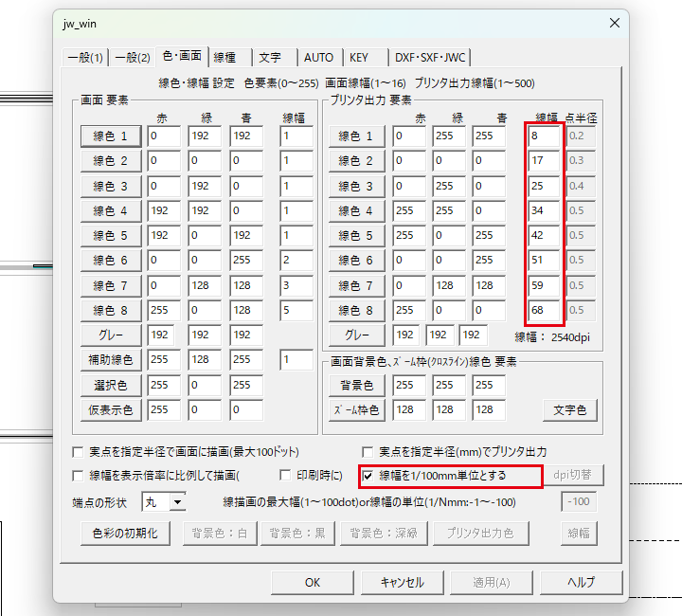Click printer output 線色 1 button
This screenshot has width=682, height=616.
(x=357, y=136)
